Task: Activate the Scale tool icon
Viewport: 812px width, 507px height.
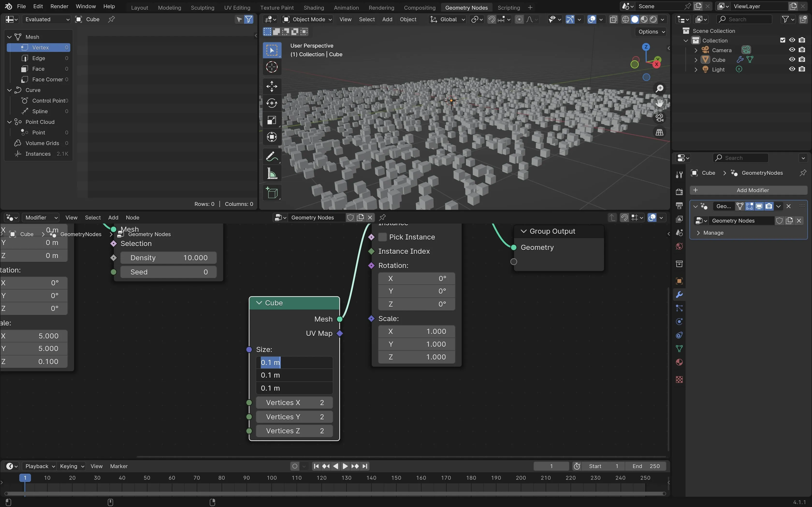Action: pos(271,120)
